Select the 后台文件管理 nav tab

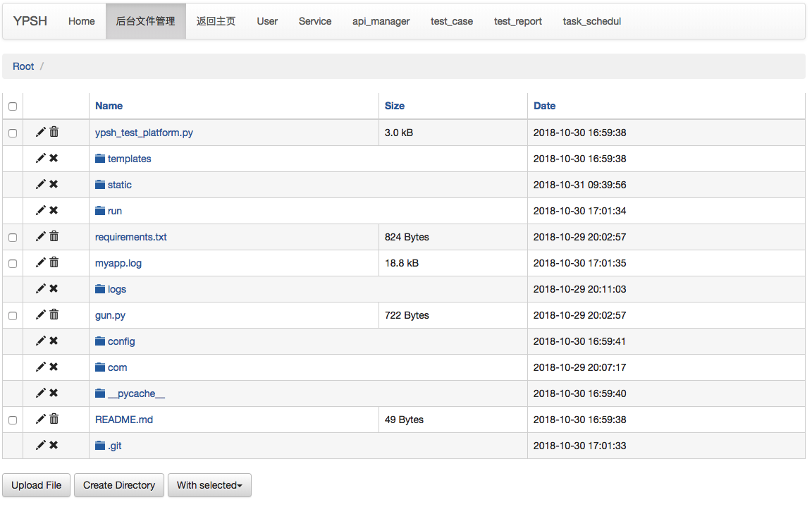[x=145, y=21]
